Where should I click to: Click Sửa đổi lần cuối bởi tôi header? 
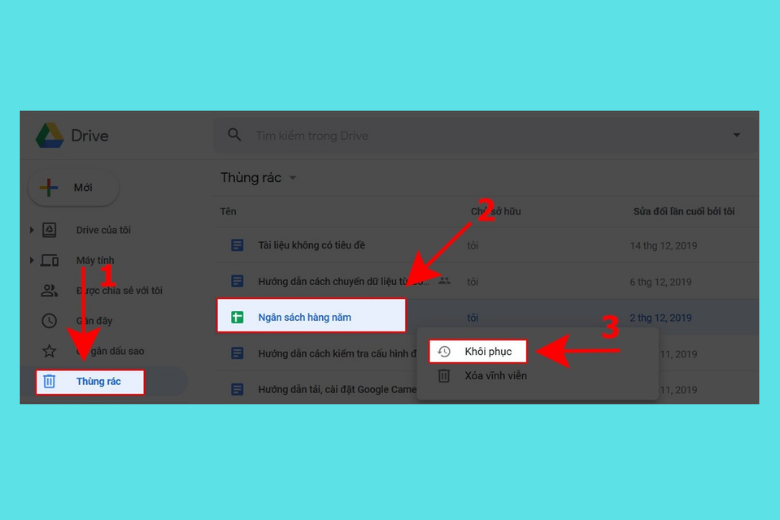(x=684, y=211)
